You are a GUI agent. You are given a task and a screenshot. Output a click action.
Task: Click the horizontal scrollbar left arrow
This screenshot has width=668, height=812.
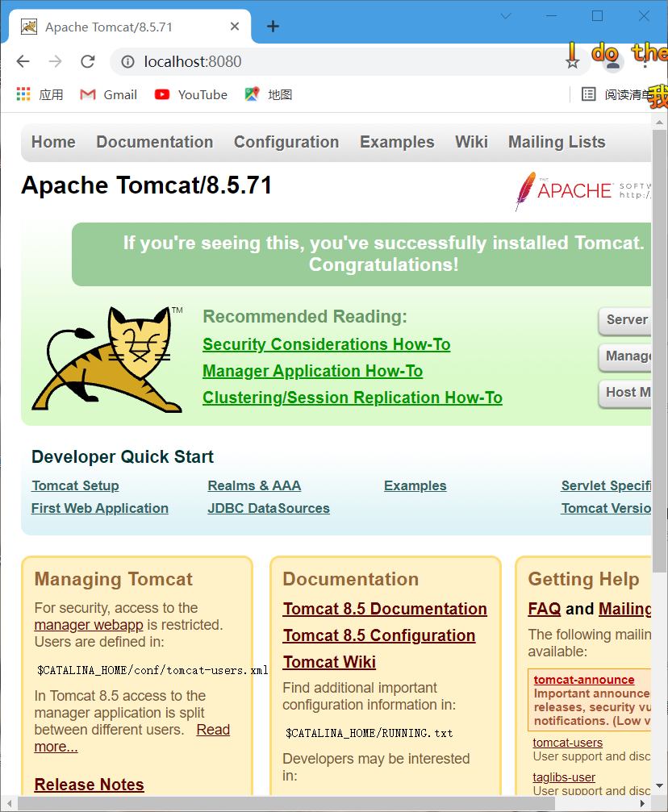(x=9, y=804)
